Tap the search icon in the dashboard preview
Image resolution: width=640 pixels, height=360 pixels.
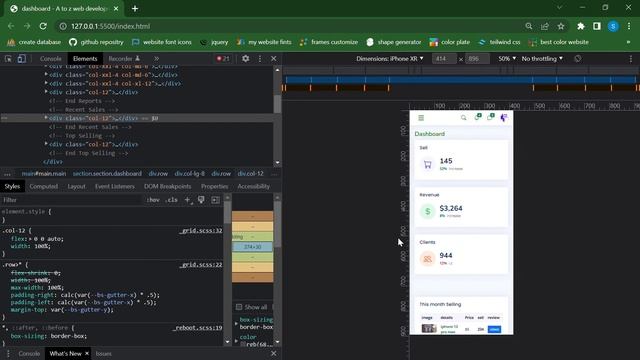point(463,118)
